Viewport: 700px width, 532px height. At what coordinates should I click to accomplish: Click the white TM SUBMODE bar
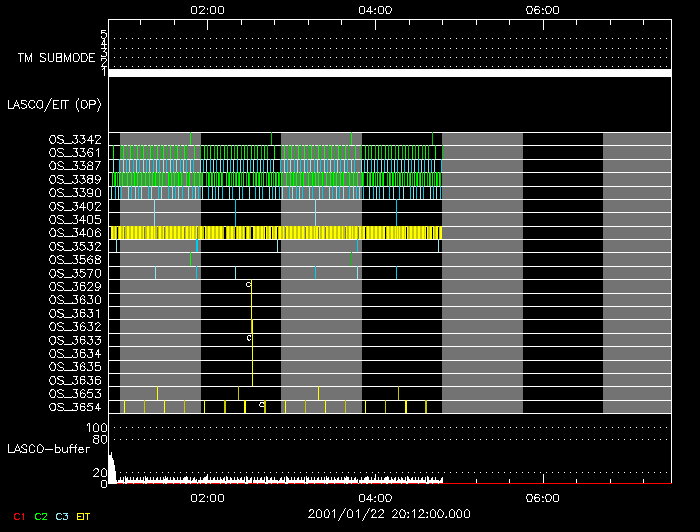389,73
